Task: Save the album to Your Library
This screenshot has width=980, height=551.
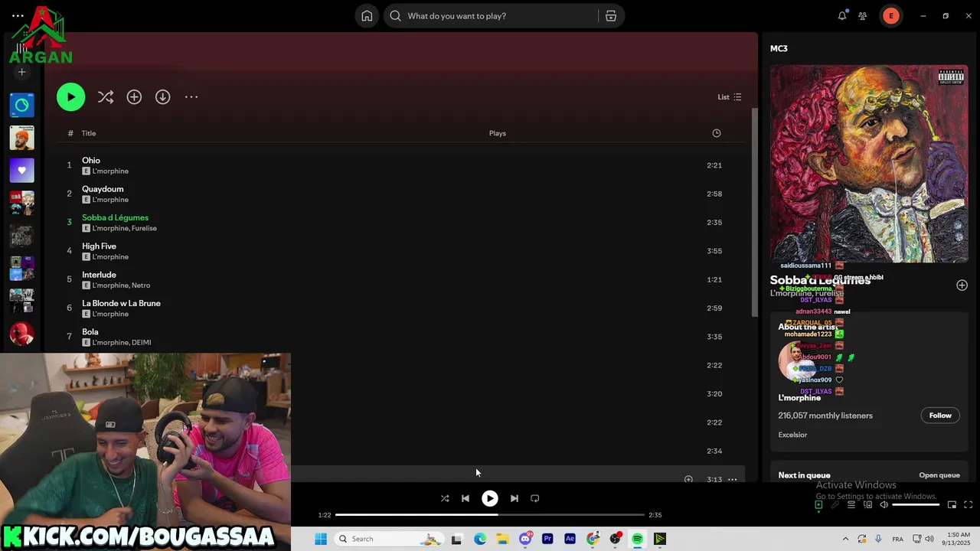Action: point(134,97)
